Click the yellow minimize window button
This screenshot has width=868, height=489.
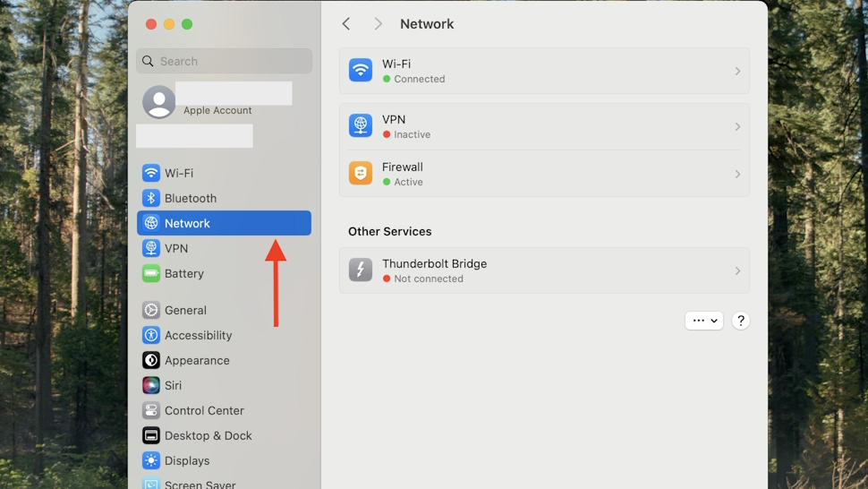169,24
